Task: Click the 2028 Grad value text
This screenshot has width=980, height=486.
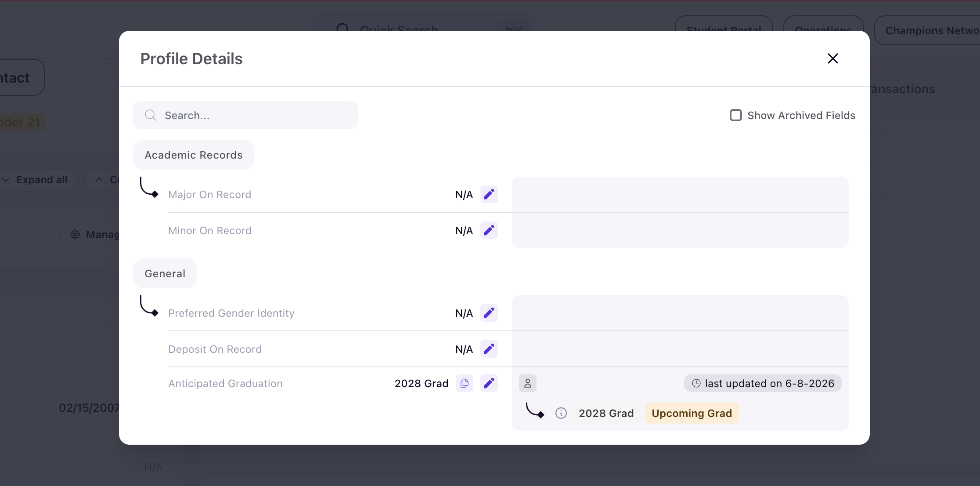Action: (x=421, y=383)
